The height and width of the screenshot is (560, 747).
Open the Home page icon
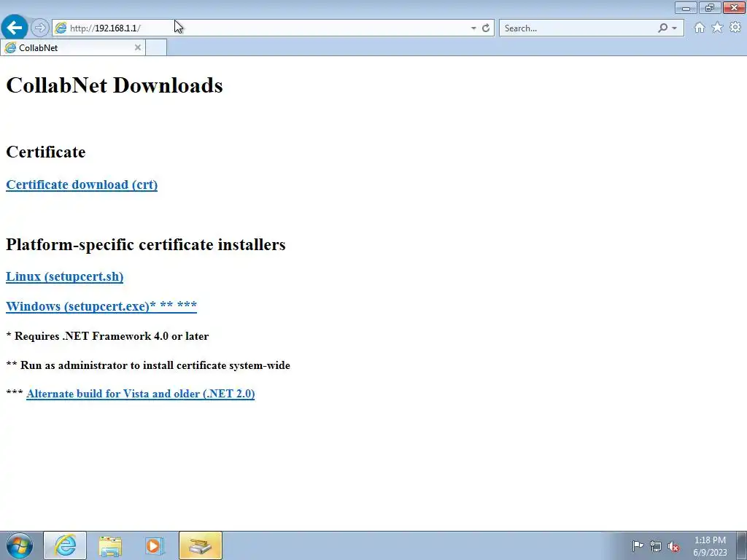[700, 28]
